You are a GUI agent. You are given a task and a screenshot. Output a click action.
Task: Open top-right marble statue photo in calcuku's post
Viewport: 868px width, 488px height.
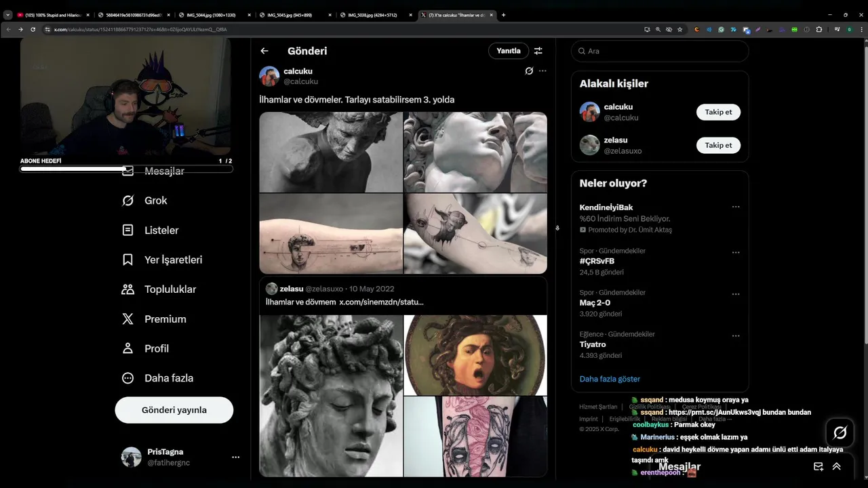coord(475,152)
